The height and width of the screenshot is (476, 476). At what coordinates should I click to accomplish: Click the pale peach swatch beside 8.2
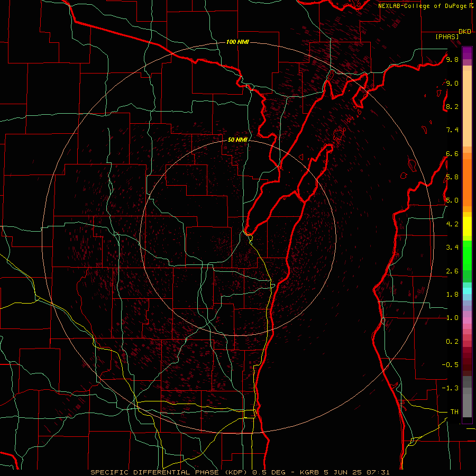pos(467,108)
